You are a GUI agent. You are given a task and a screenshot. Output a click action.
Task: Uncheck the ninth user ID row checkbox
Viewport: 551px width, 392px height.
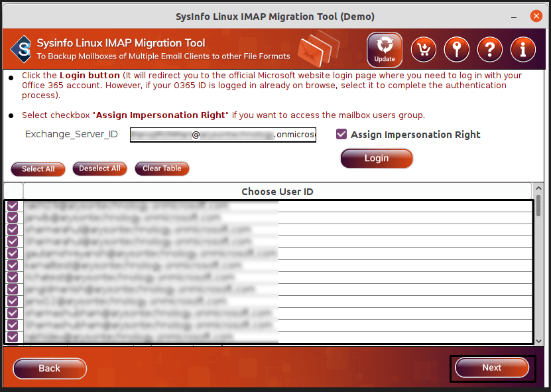[13, 301]
